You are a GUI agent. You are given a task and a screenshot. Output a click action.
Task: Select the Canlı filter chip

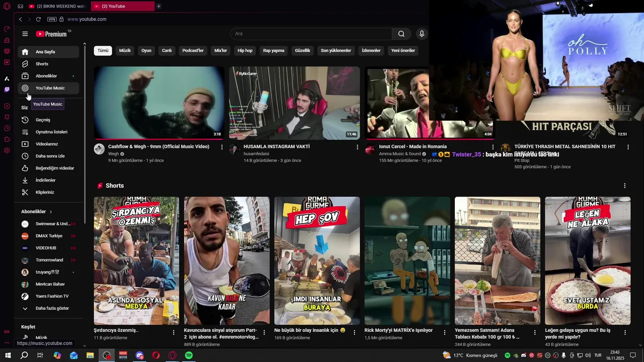tap(167, 50)
